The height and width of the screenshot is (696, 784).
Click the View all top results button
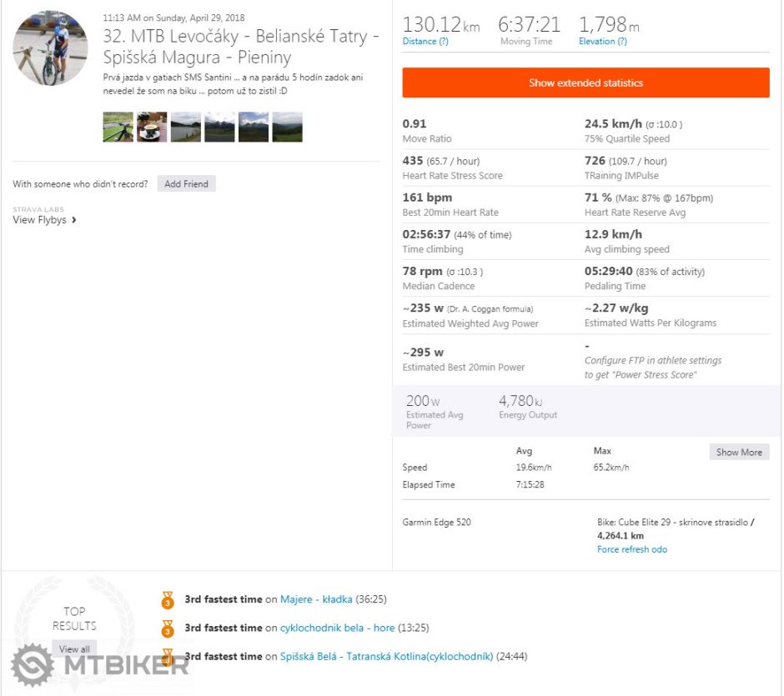tap(74, 648)
